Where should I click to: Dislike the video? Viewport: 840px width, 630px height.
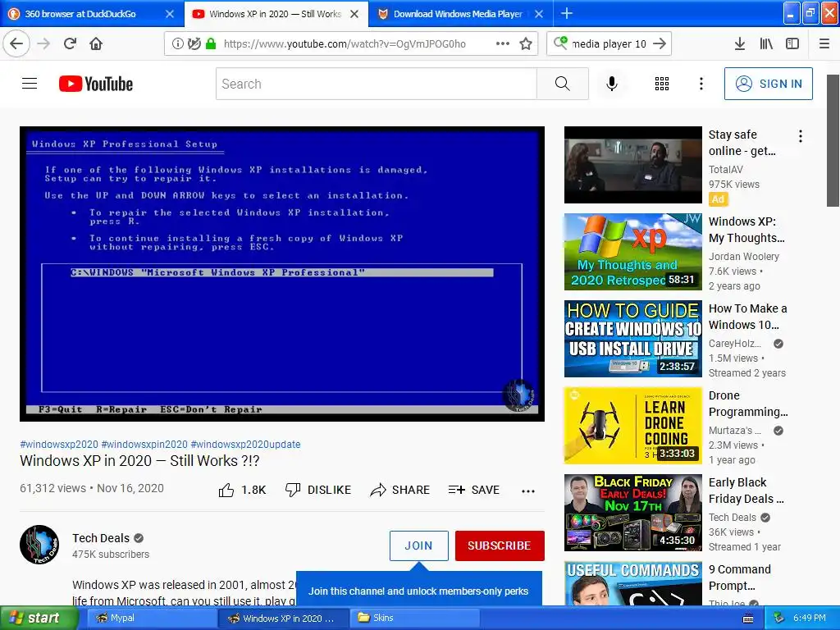pyautogui.click(x=318, y=490)
